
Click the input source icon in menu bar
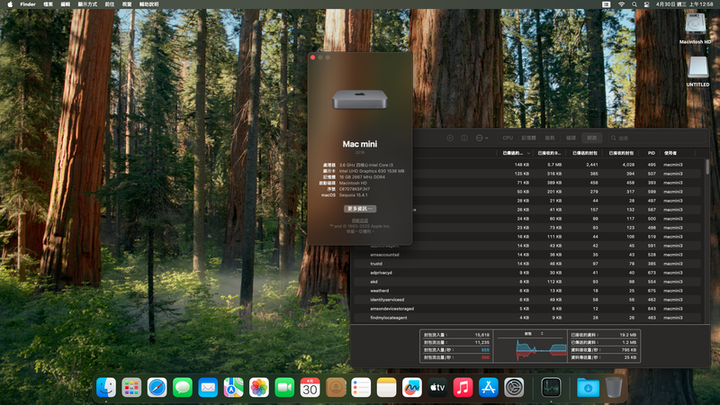(x=606, y=4)
